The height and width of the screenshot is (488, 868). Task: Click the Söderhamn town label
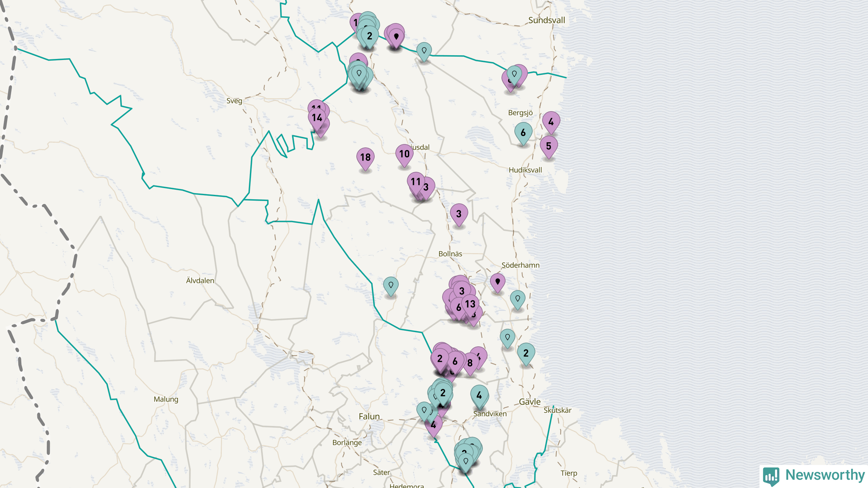520,265
